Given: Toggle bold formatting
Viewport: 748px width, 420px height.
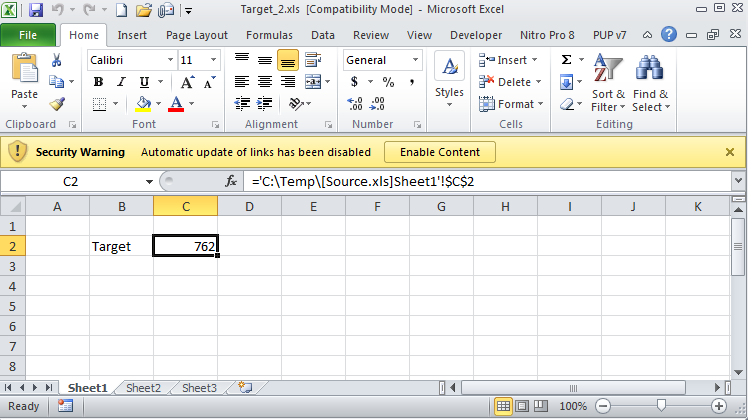Looking at the screenshot, I should (98, 82).
